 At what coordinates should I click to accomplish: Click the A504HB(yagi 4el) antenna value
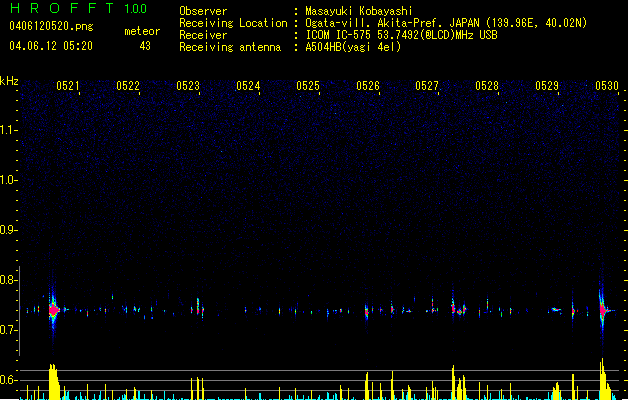click(x=353, y=47)
